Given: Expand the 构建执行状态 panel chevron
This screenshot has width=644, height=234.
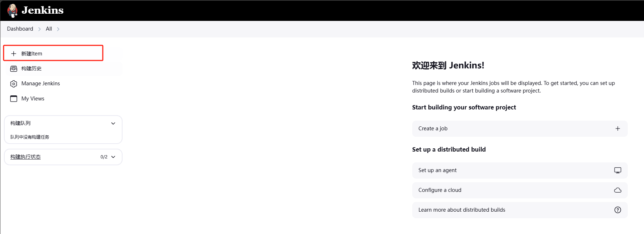Looking at the screenshot, I should 113,157.
